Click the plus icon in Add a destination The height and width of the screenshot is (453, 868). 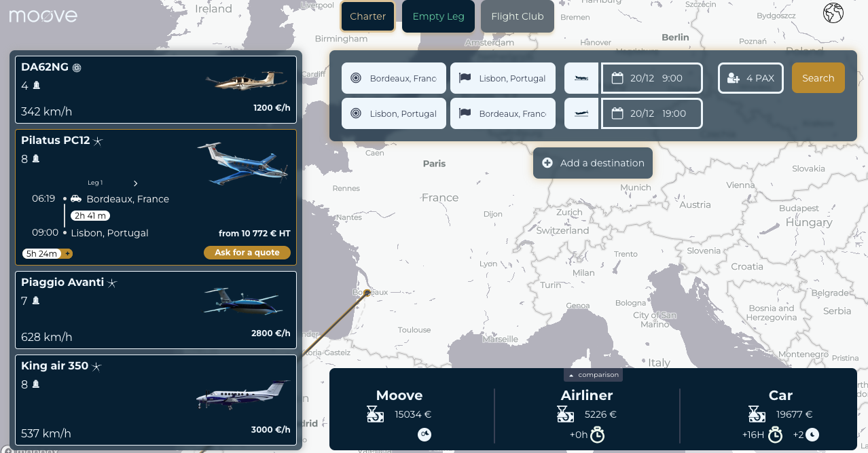click(x=547, y=163)
